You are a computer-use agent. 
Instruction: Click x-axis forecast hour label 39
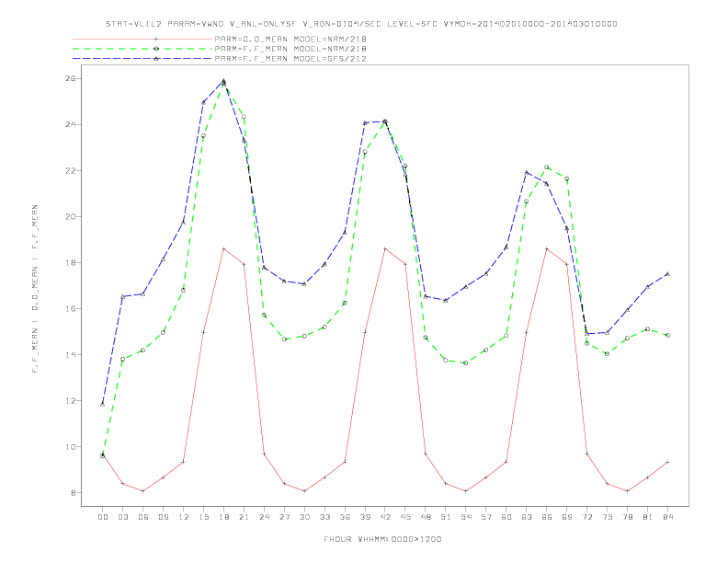click(x=365, y=517)
